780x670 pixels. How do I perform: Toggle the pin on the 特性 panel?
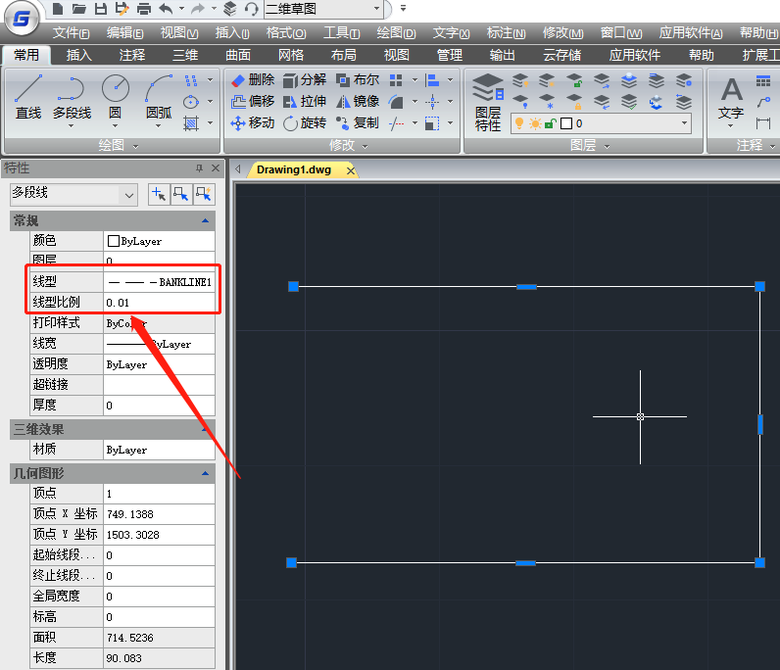pyautogui.click(x=199, y=168)
